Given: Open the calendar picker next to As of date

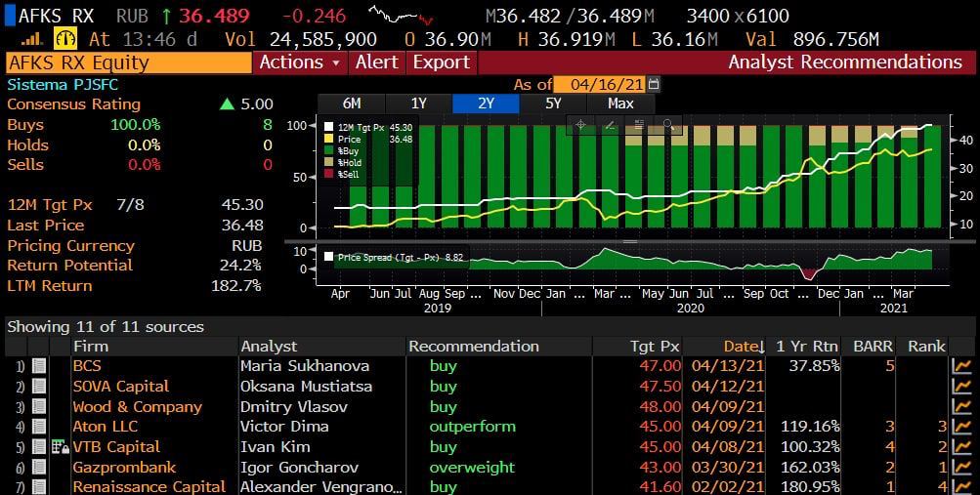Looking at the screenshot, I should pyautogui.click(x=654, y=84).
